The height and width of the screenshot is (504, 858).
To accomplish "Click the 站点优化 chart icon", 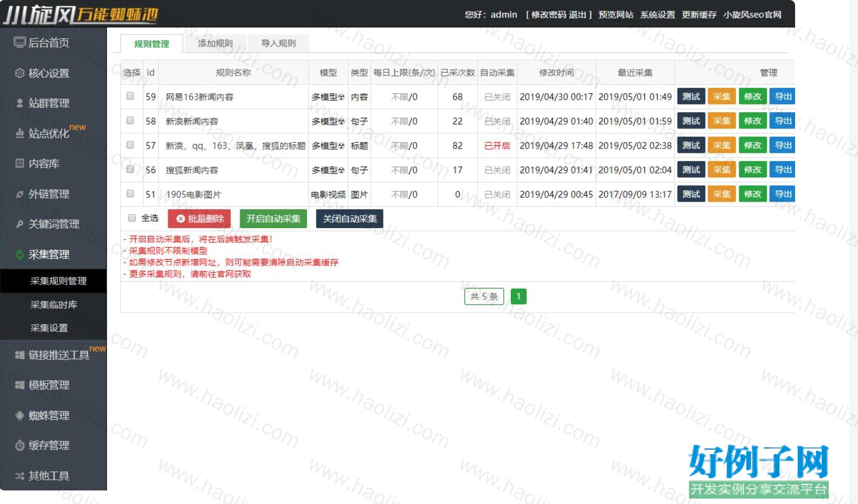I will coord(20,133).
